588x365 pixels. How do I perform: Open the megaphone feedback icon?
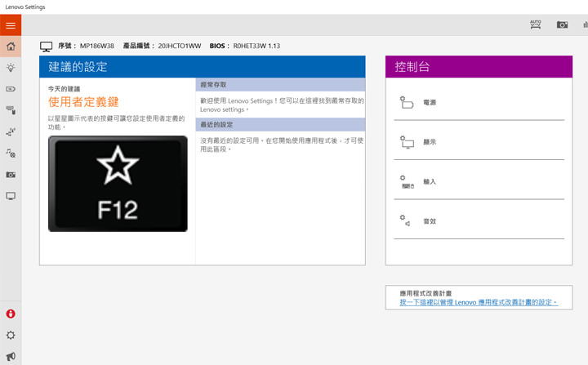point(11,356)
